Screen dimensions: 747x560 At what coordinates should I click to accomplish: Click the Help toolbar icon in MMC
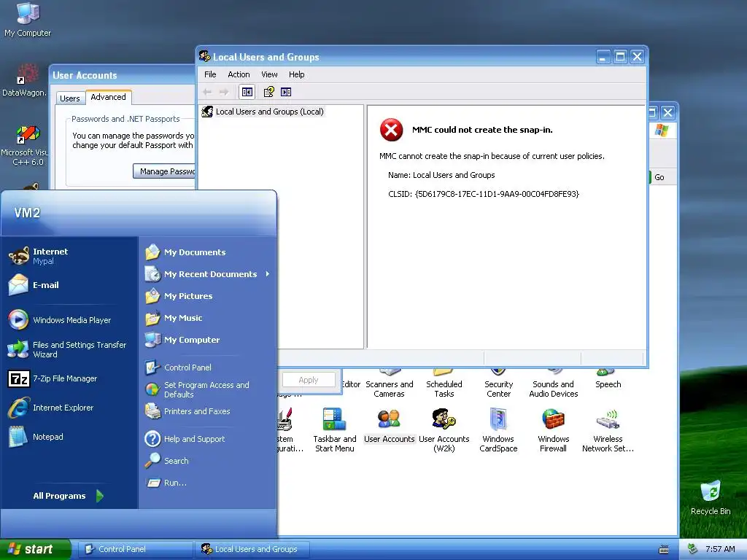click(x=268, y=92)
